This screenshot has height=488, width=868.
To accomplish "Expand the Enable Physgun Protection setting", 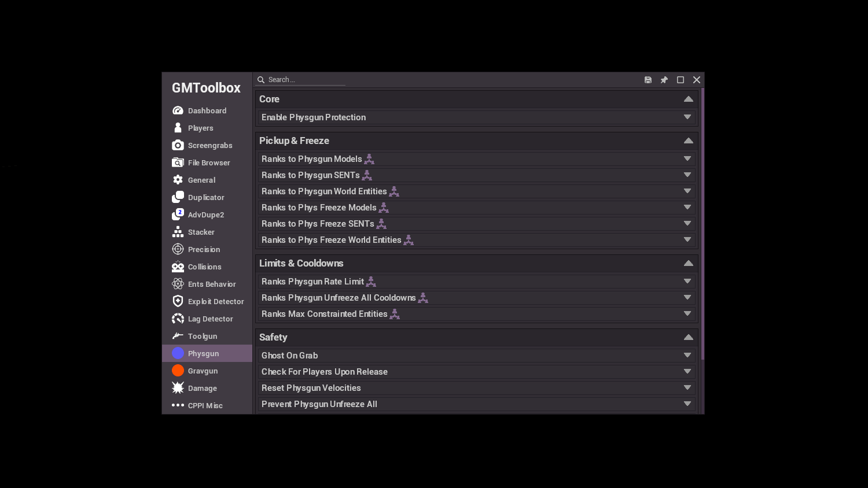I will tap(687, 117).
